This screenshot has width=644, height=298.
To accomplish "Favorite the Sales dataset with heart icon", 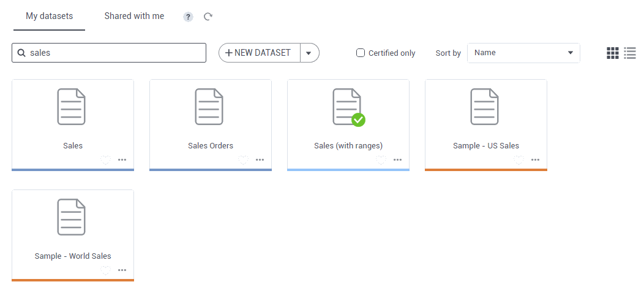I will [x=106, y=159].
